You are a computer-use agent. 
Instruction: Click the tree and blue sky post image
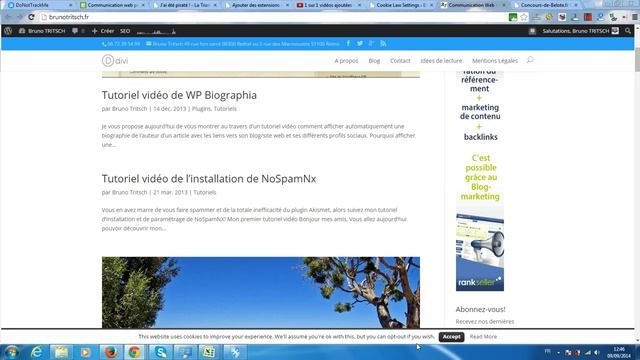[261, 292]
